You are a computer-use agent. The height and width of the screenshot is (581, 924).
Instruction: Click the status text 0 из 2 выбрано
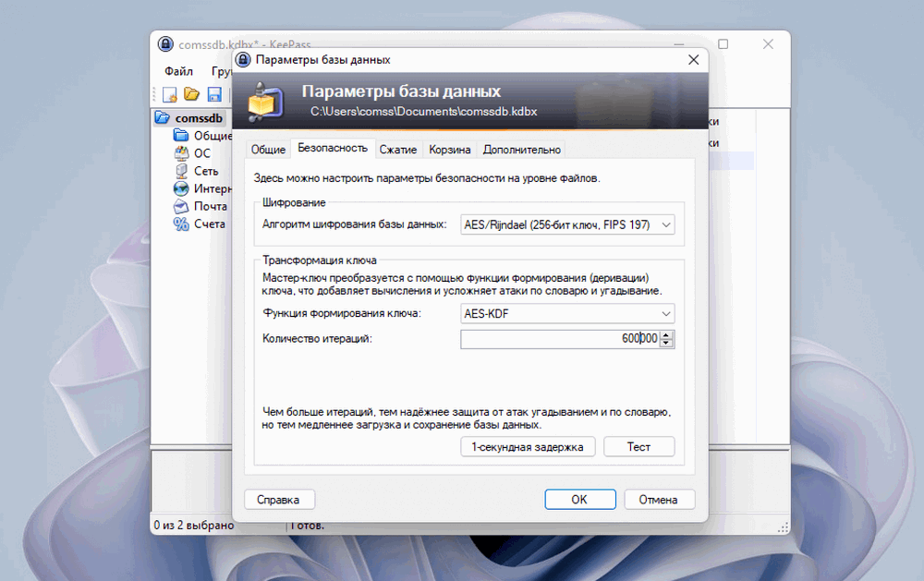click(194, 525)
